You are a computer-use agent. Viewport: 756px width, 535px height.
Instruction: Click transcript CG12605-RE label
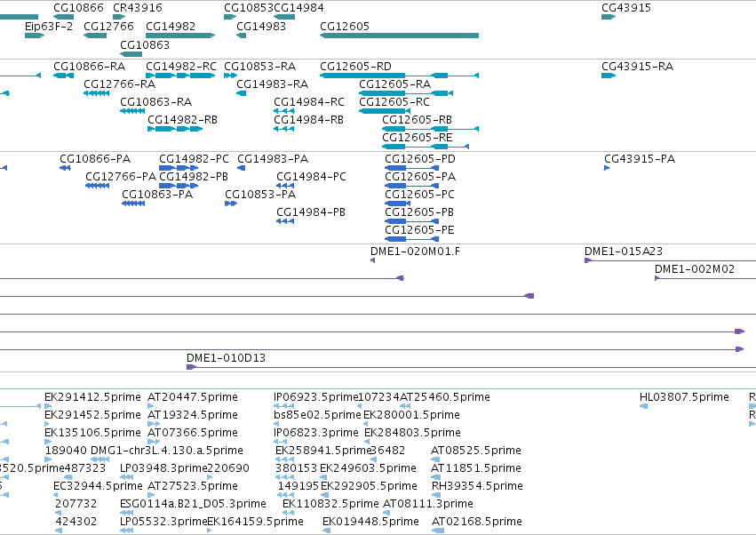[417, 138]
